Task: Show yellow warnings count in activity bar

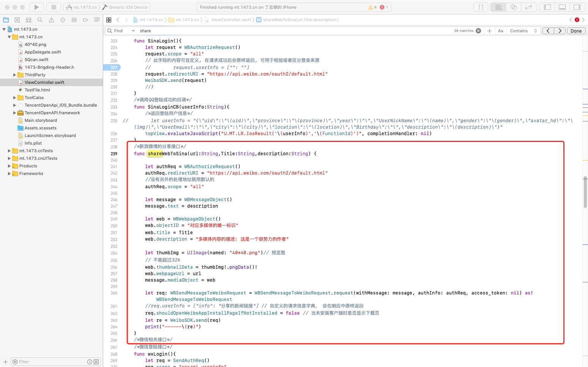Action: (373, 7)
